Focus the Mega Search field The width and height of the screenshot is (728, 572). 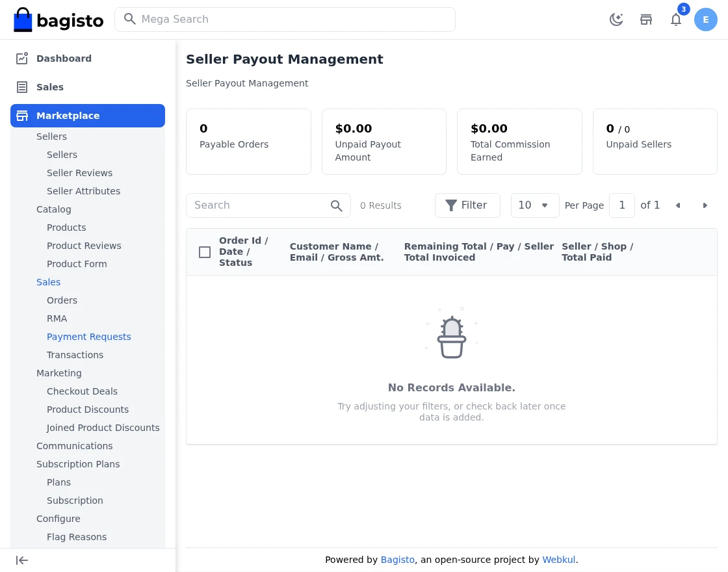click(x=285, y=19)
